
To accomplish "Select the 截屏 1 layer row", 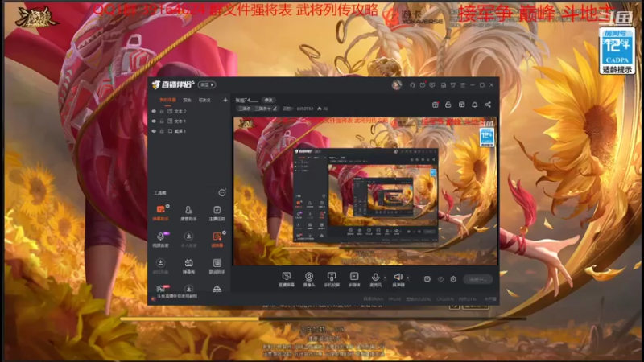I will (x=189, y=131).
